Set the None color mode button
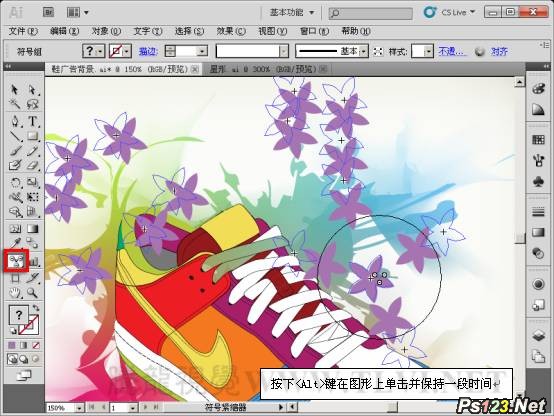The width and height of the screenshot is (554, 416). (36, 345)
